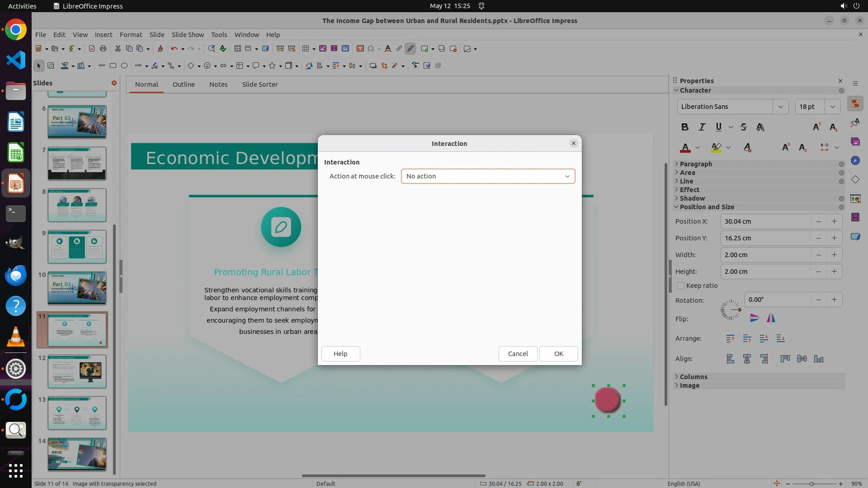Click the Bold formatting icon

[x=685, y=127]
